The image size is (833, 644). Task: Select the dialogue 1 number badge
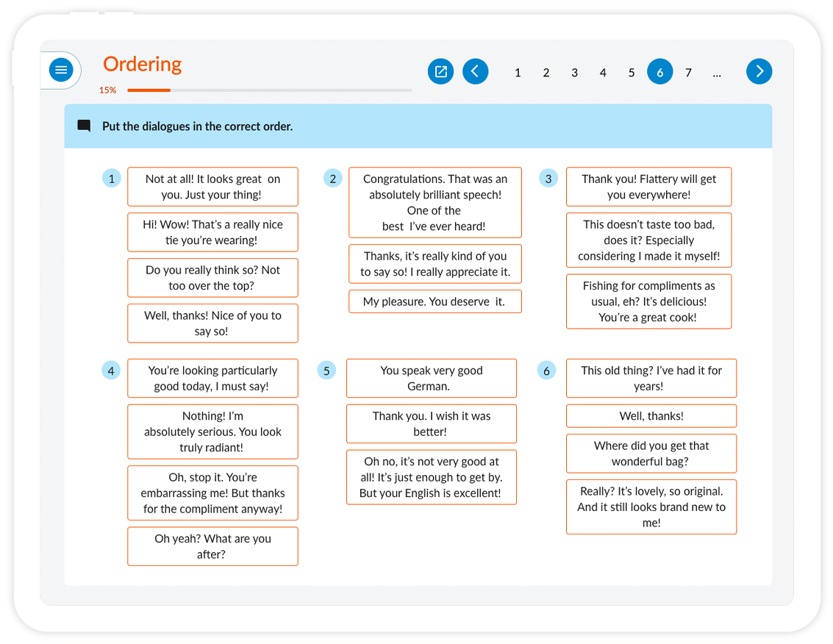point(112,179)
